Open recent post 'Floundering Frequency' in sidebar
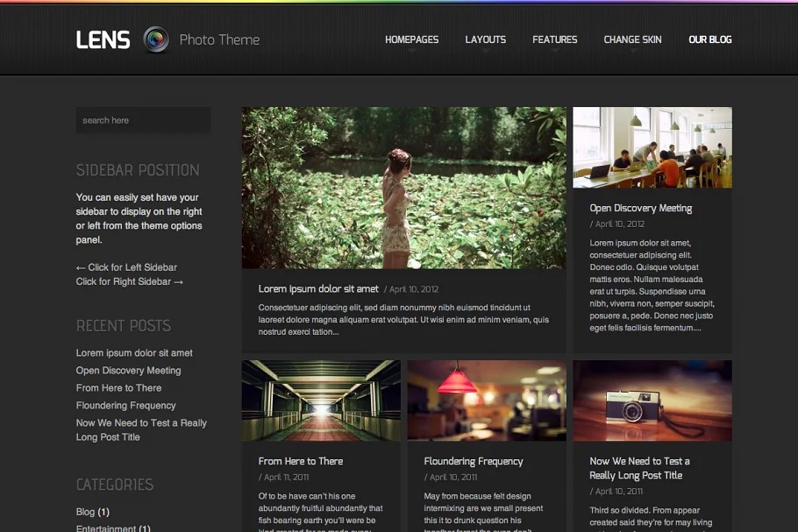The width and height of the screenshot is (798, 532). (125, 406)
